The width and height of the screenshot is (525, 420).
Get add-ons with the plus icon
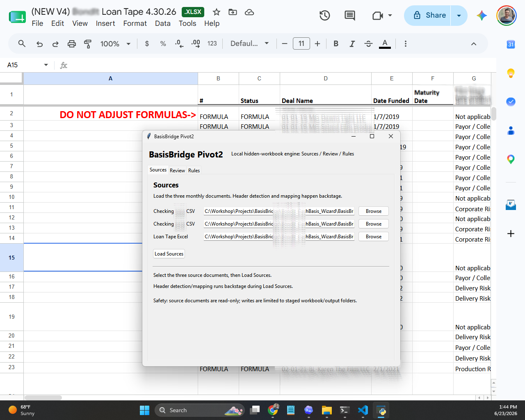click(x=511, y=234)
